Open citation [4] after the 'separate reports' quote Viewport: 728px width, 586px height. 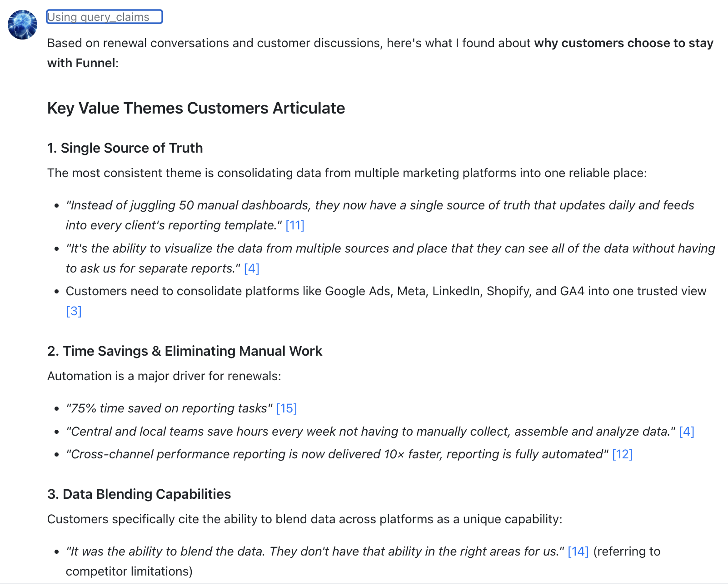click(252, 268)
